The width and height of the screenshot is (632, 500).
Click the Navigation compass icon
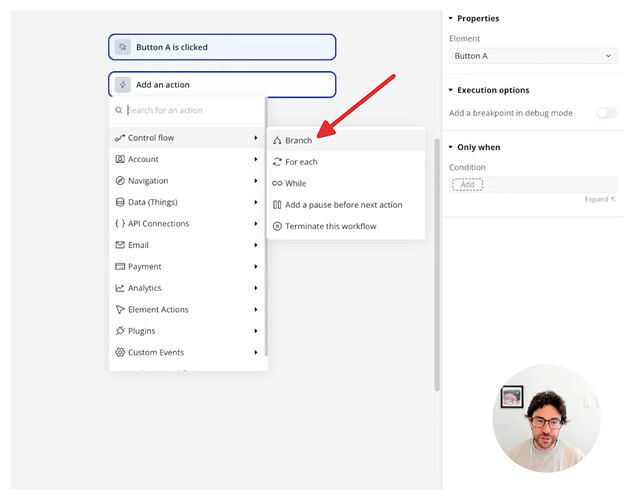point(120,180)
